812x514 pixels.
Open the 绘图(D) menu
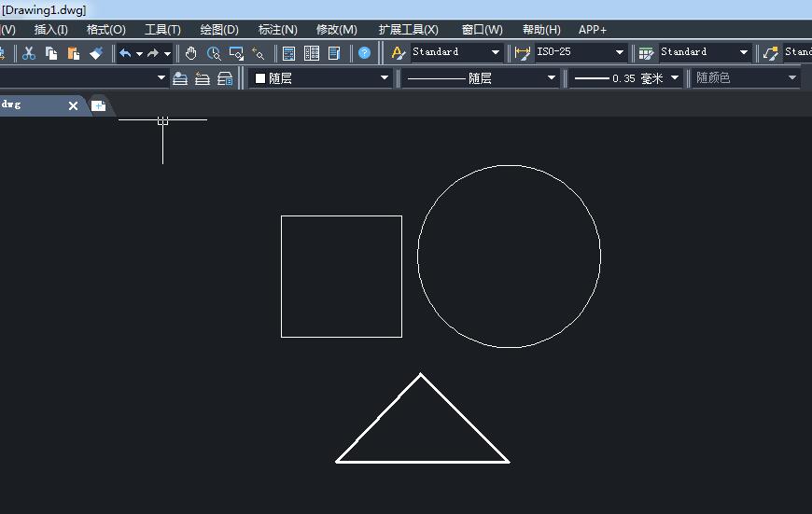219,30
